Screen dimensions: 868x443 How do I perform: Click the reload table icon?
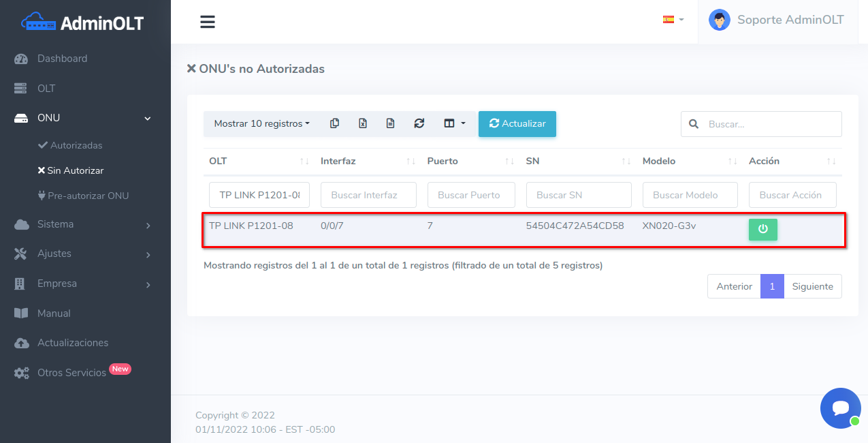419,123
